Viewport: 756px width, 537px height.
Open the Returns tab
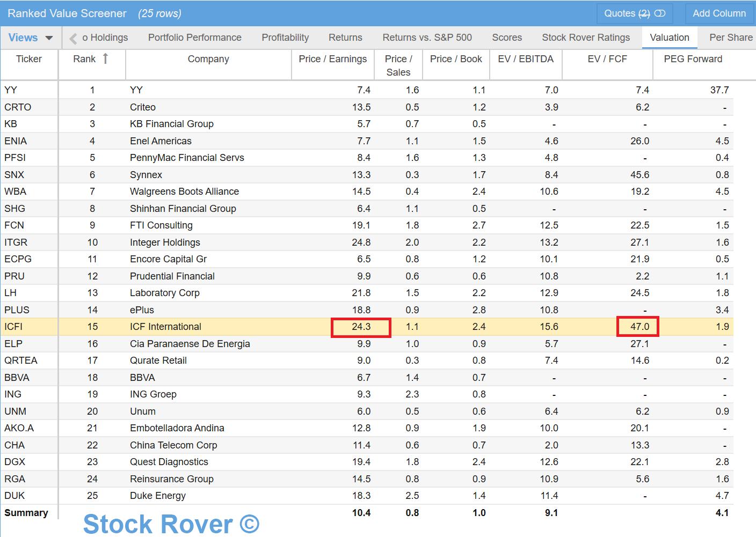(x=345, y=38)
